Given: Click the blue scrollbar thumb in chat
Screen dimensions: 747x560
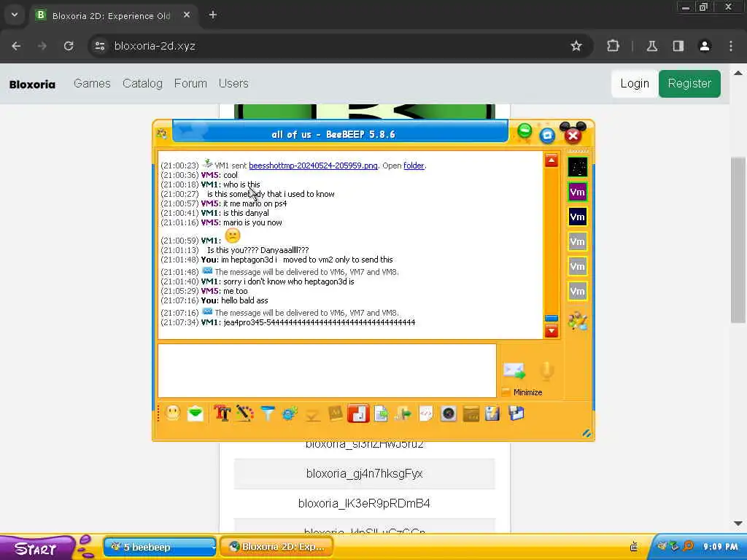Looking at the screenshot, I should pyautogui.click(x=551, y=318).
